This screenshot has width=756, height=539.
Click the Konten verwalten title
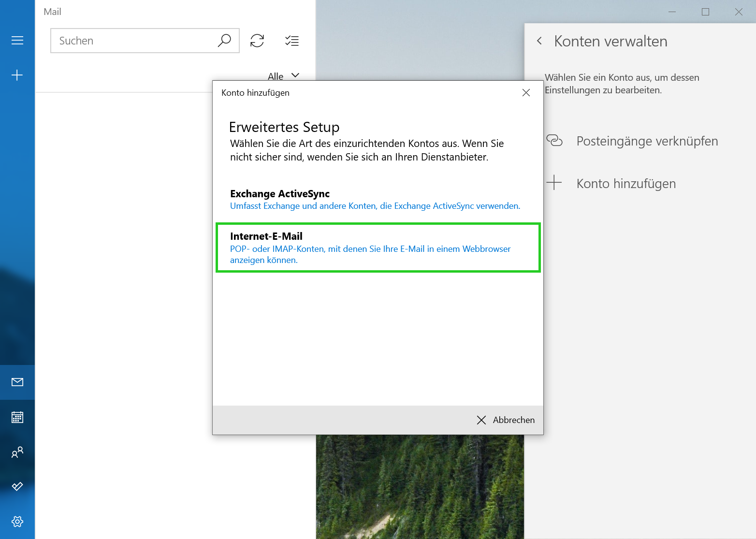tap(611, 41)
